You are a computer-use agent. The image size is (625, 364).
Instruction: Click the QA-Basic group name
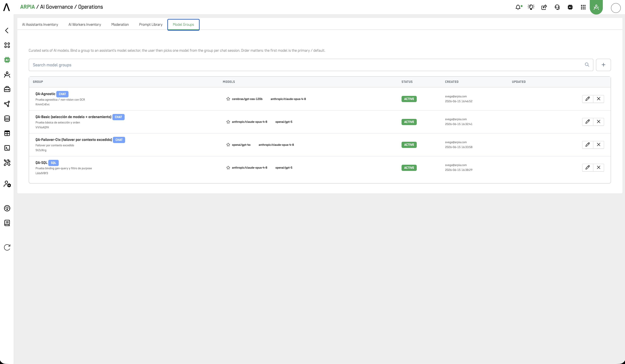[x=73, y=117]
